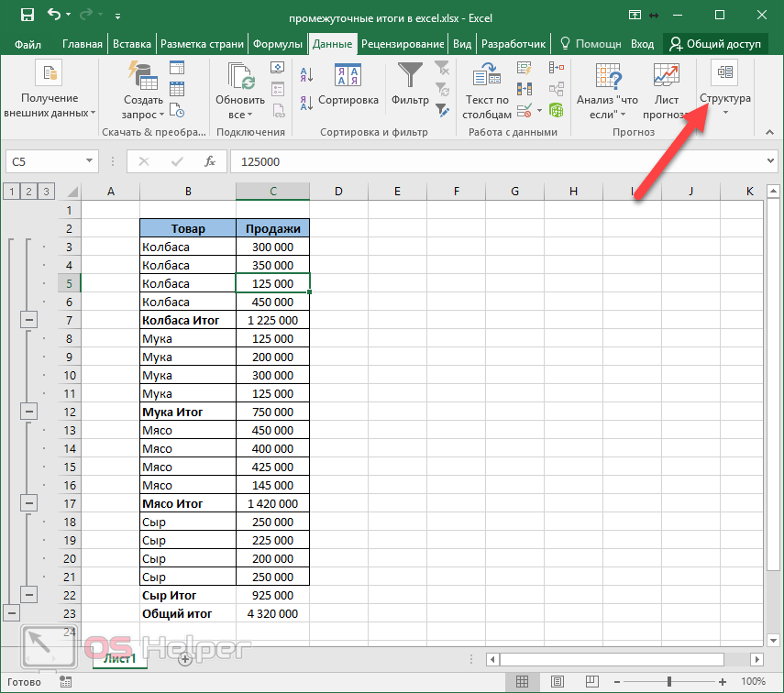Click the Consolidate icon
Screen dimensions: 784x693
(x=556, y=68)
